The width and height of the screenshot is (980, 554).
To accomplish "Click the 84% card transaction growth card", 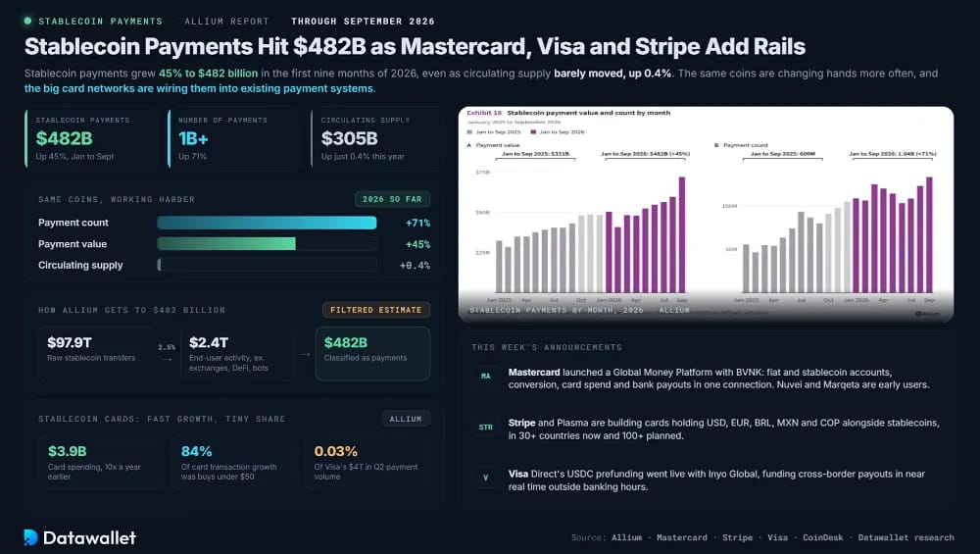I will (x=232, y=463).
